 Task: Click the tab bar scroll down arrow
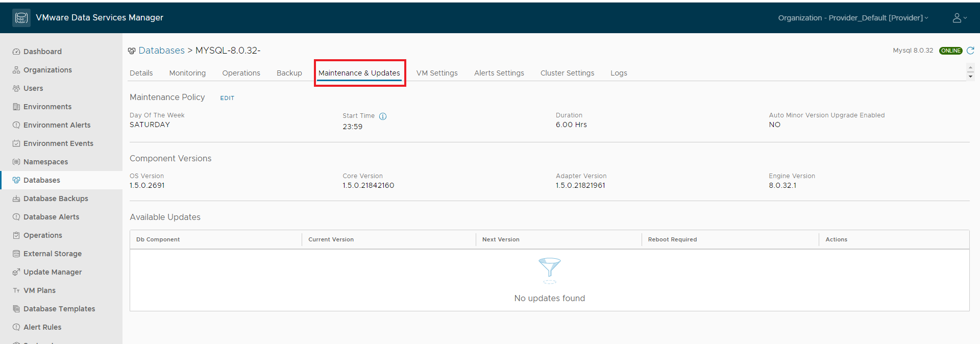(x=970, y=77)
